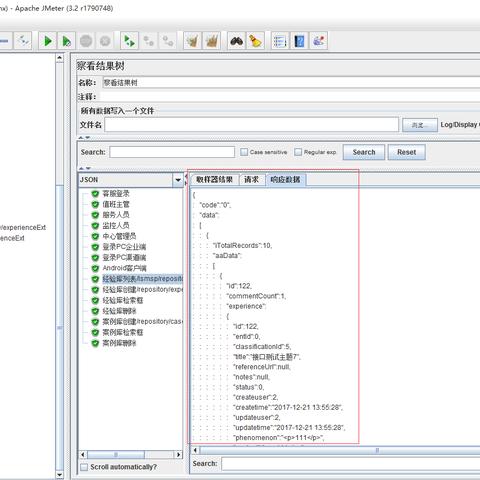The width and height of the screenshot is (480, 480).
Task: Click the "phenomenon" line in response
Action: [279, 438]
